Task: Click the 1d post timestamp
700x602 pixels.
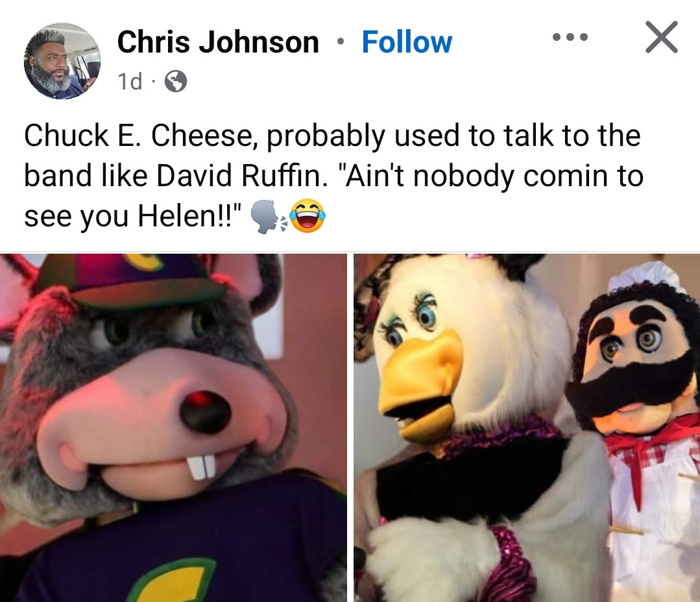Action: (130, 82)
